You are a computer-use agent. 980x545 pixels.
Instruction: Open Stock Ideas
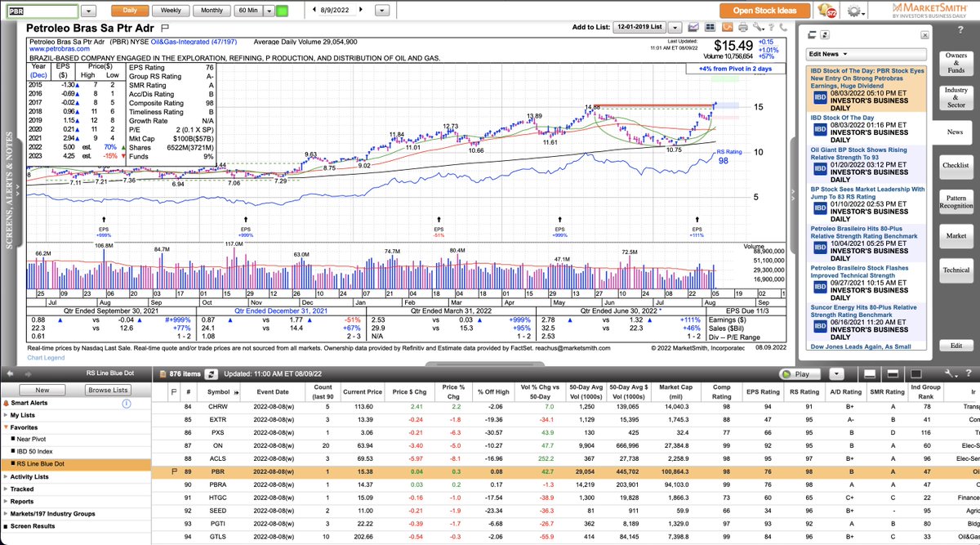765,11
